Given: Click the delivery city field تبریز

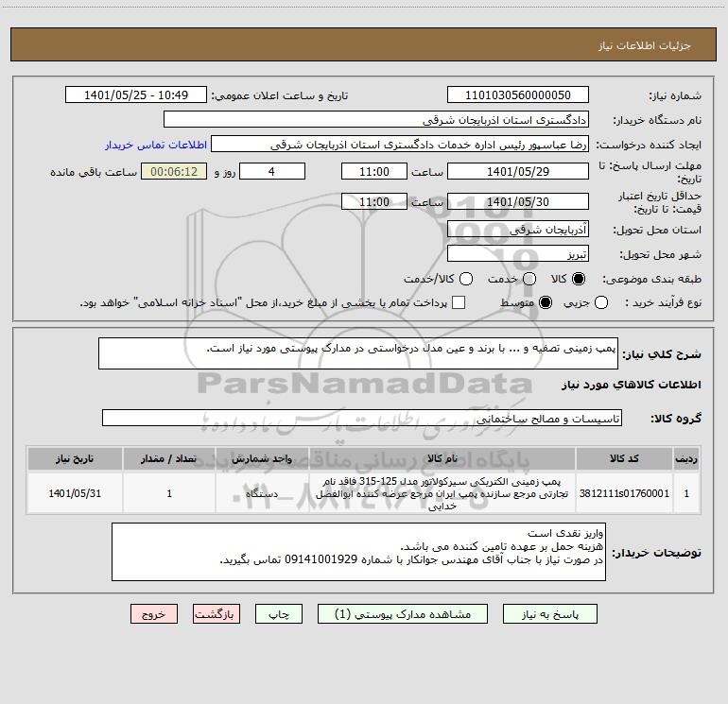Looking at the screenshot, I should (x=518, y=254).
